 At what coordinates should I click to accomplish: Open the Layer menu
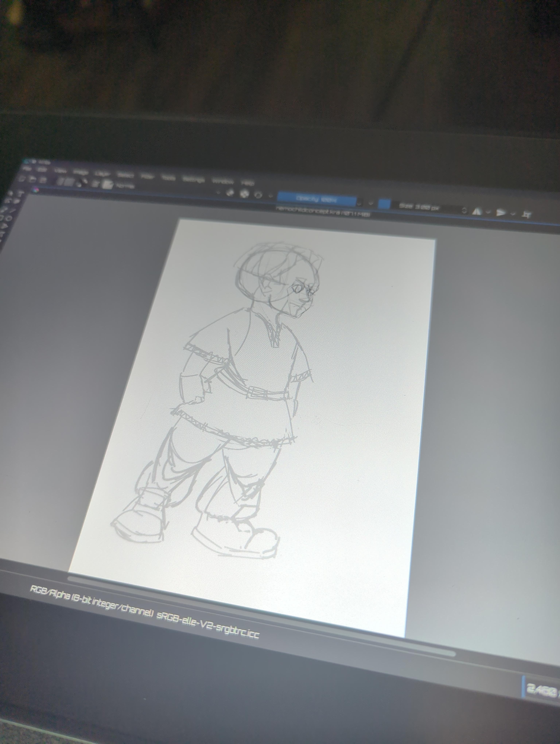[103, 174]
